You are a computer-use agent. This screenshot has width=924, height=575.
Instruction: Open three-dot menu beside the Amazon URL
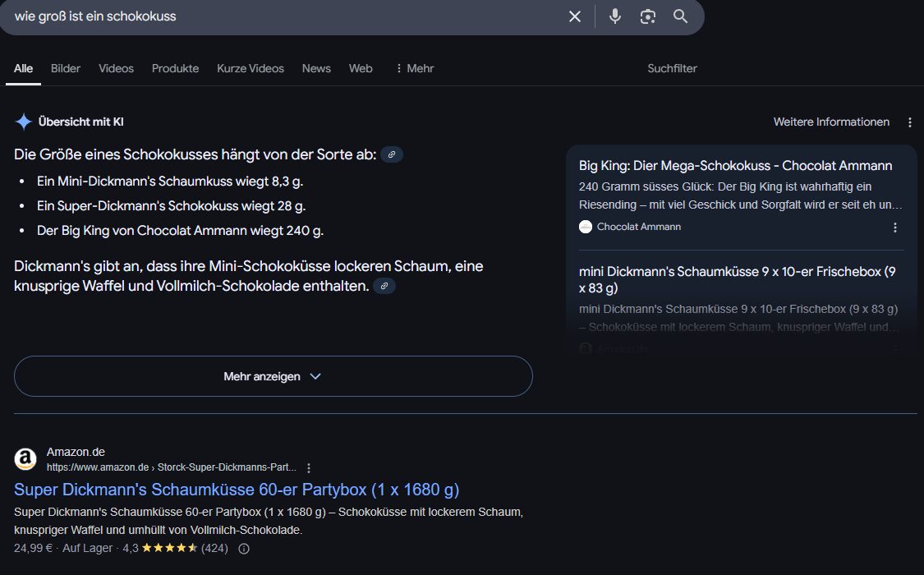tap(309, 467)
